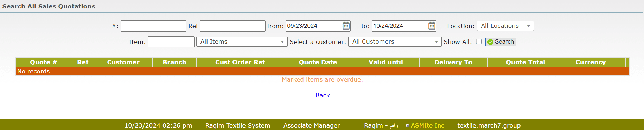Viewport: 644px width, 130px height.
Task: Open the calendar picker for from date
Action: pos(346,26)
